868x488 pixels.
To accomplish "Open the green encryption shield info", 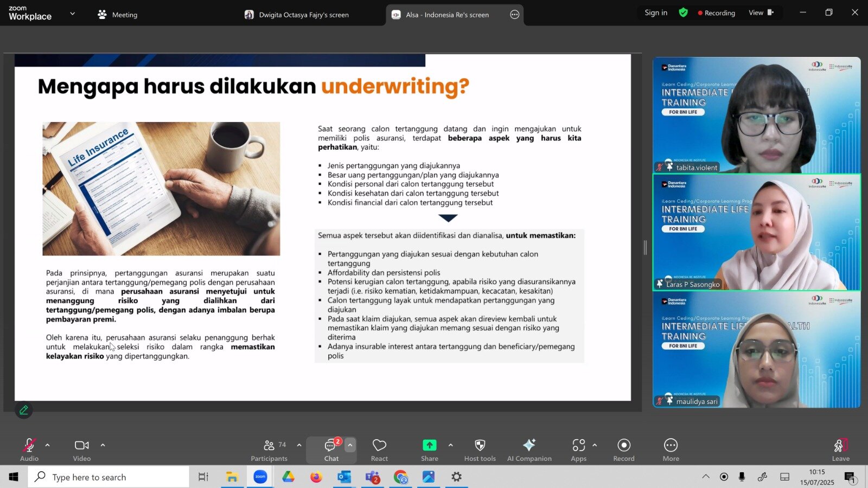I will click(x=684, y=12).
